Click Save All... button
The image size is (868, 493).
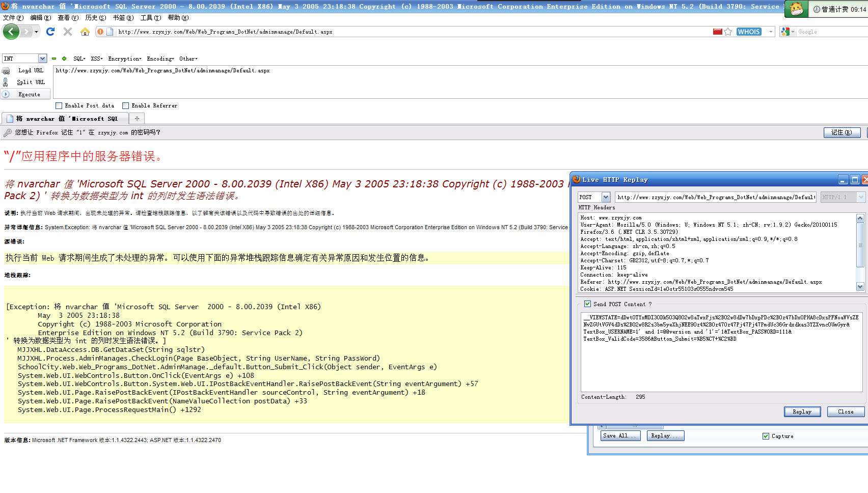(x=619, y=435)
